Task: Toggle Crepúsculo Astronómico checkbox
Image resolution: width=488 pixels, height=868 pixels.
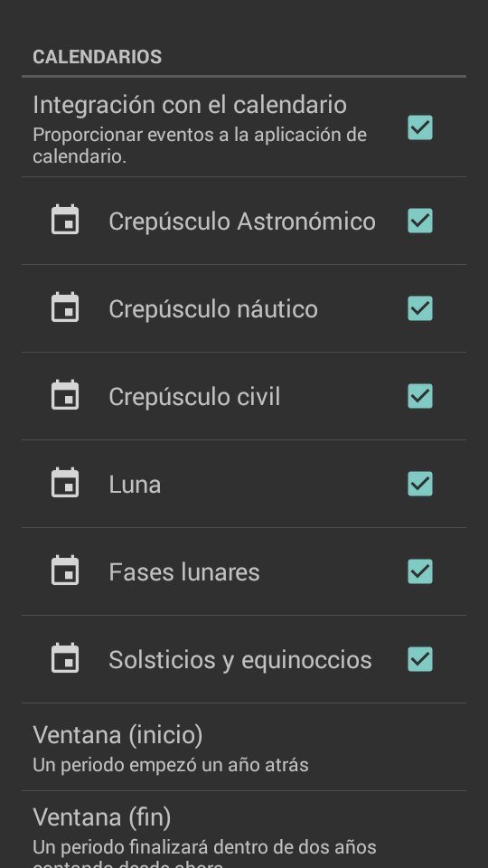Action: click(x=420, y=221)
